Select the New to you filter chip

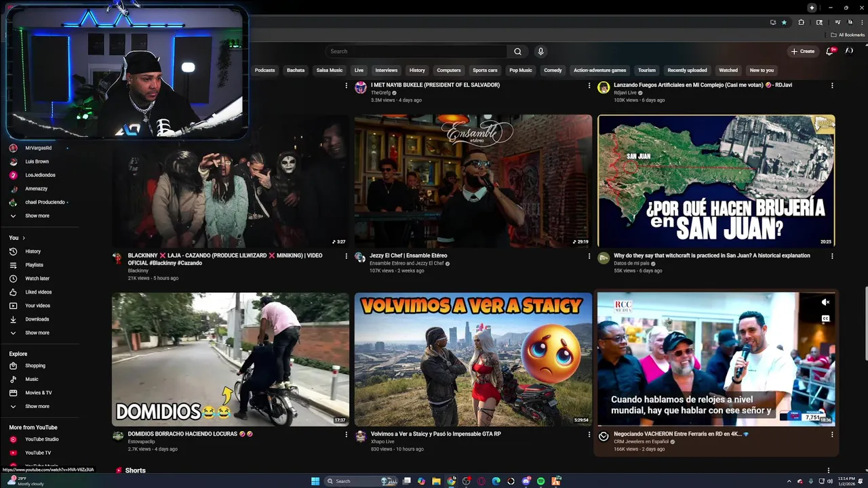pyautogui.click(x=762, y=70)
